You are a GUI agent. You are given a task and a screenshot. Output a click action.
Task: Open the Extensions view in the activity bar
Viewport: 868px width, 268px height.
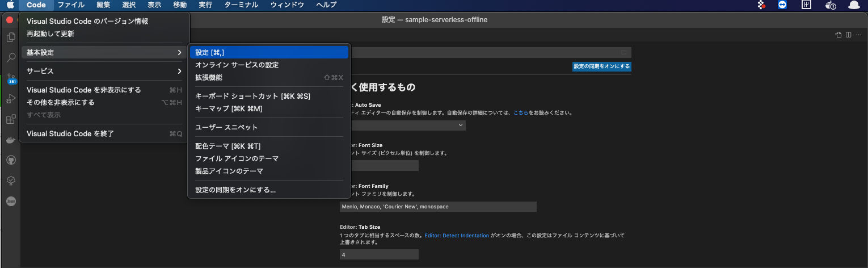[11, 119]
